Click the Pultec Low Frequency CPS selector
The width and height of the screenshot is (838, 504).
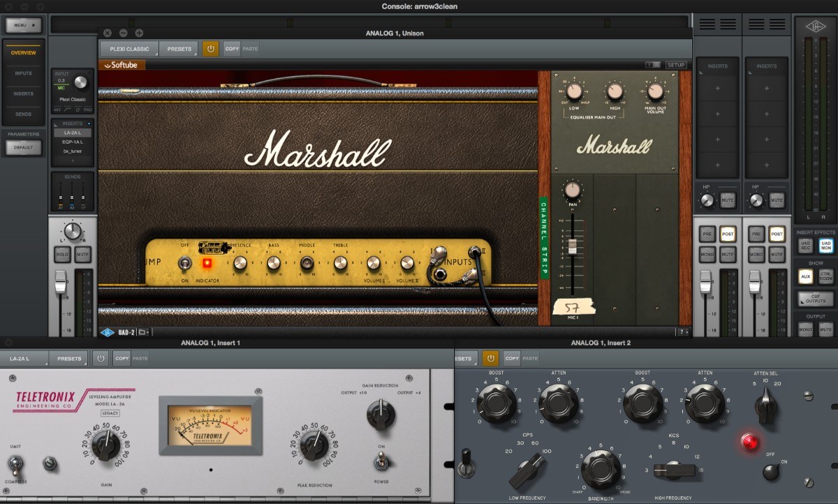pyautogui.click(x=526, y=470)
